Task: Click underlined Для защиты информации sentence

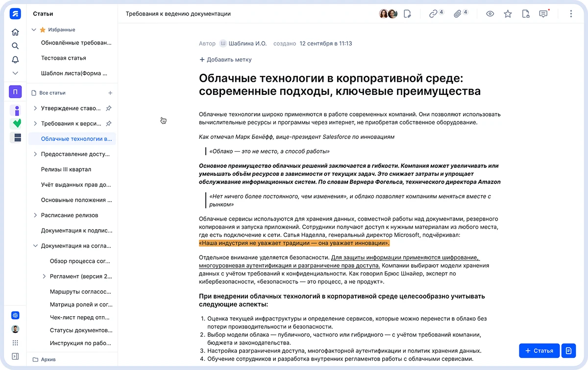Action: 339,261
